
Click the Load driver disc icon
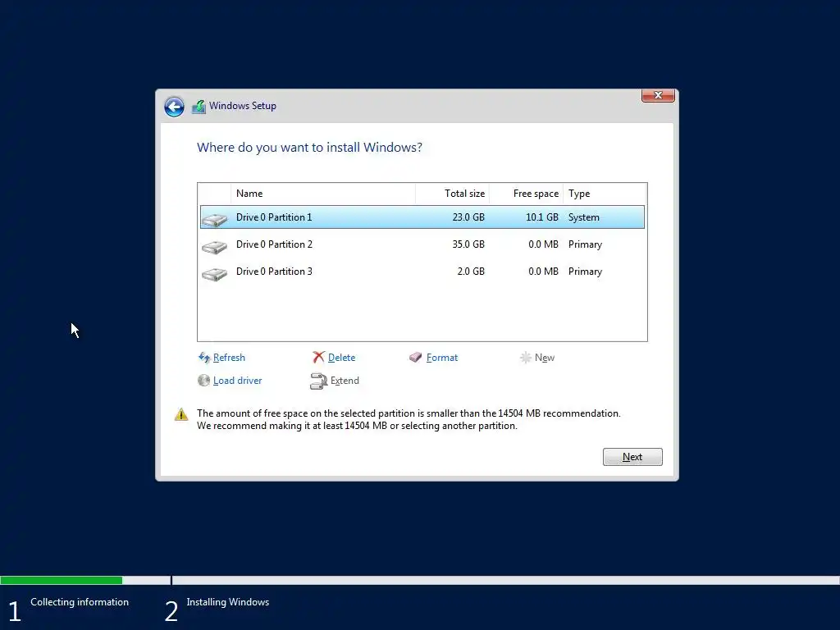point(203,381)
